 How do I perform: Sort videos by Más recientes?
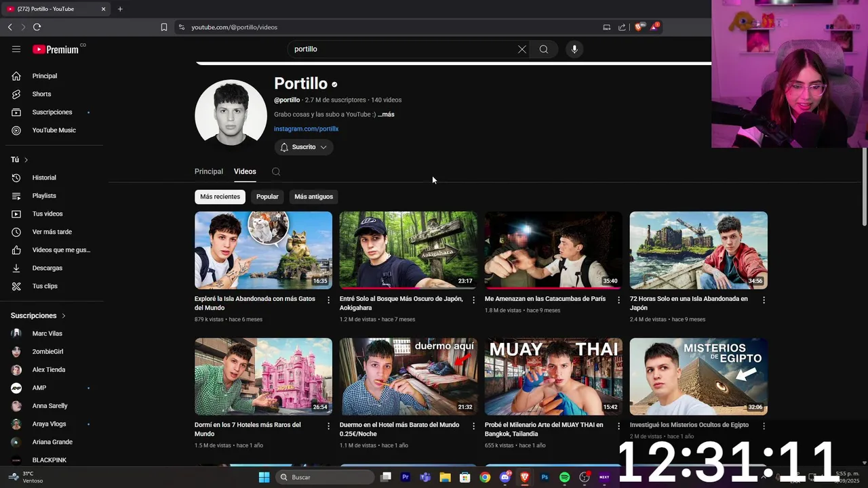(220, 197)
